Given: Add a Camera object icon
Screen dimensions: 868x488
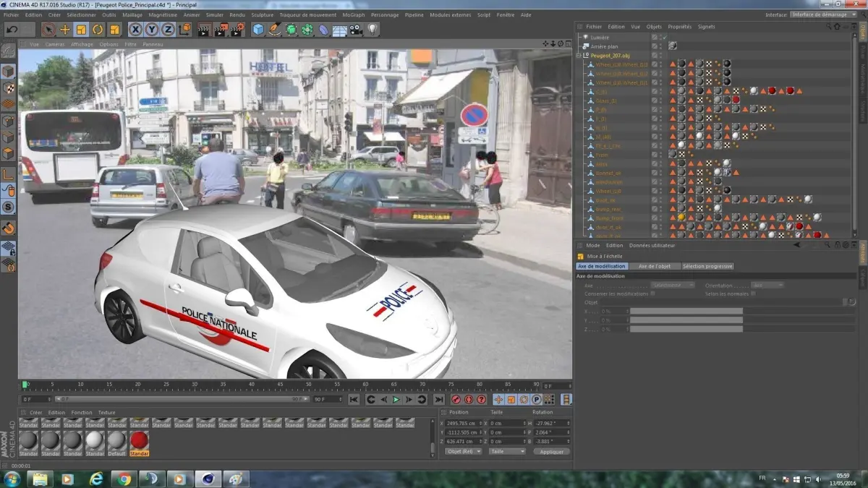Looking at the screenshot, I should 356,30.
